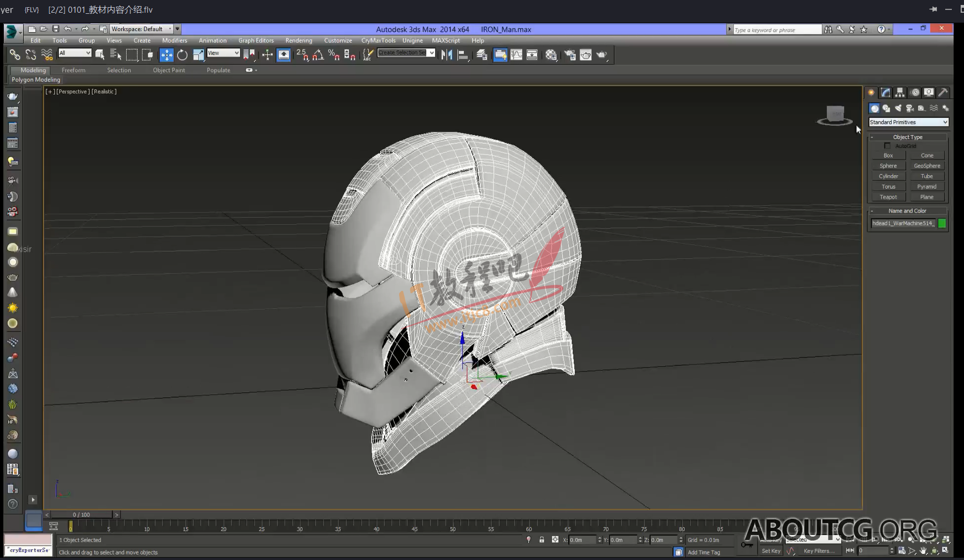The image size is (964, 560).
Task: Toggle the Selection Lock icon
Action: coord(542,540)
